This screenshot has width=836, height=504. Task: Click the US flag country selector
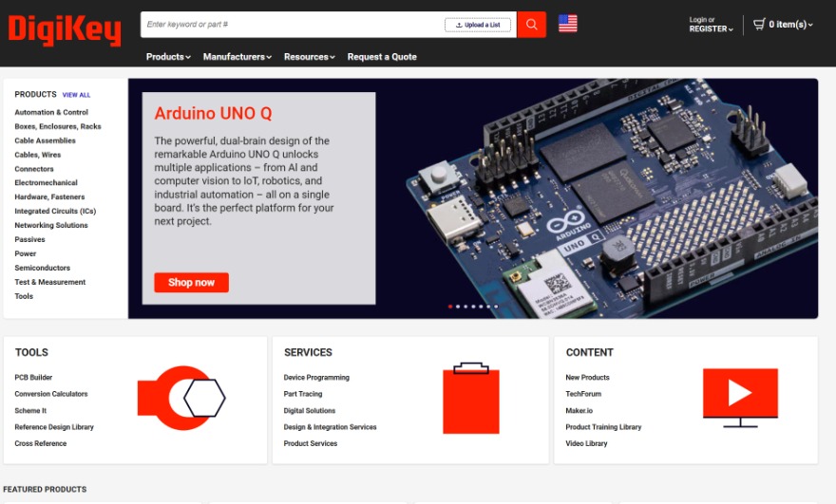pyautogui.click(x=567, y=24)
